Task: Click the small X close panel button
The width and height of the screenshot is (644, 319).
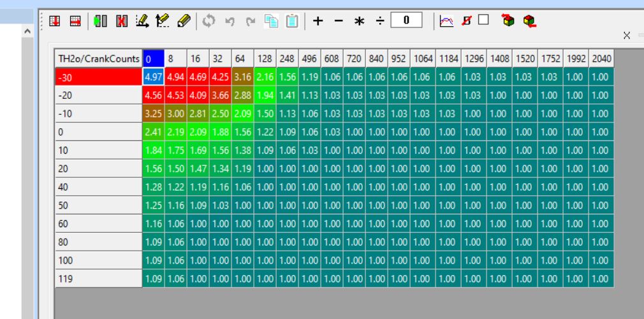Action: click(627, 36)
